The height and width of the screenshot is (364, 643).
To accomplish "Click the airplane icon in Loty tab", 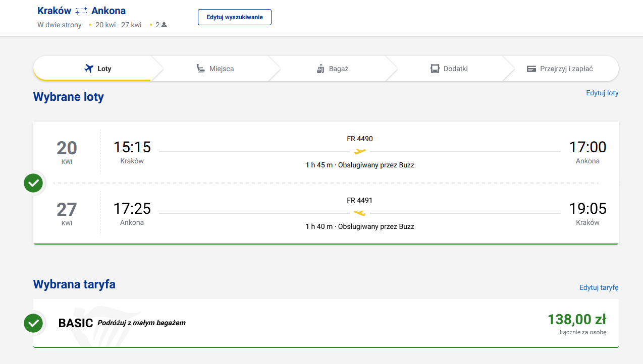I will click(x=89, y=69).
